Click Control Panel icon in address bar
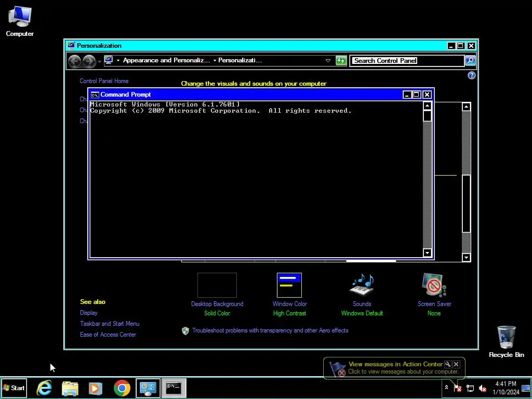The image size is (532, 399). (109, 60)
